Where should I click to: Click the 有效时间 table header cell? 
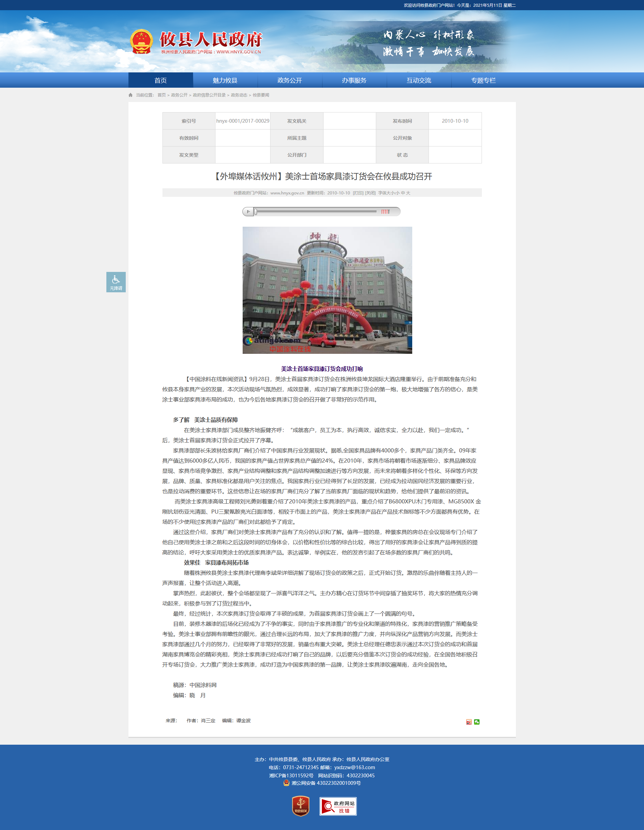189,138
